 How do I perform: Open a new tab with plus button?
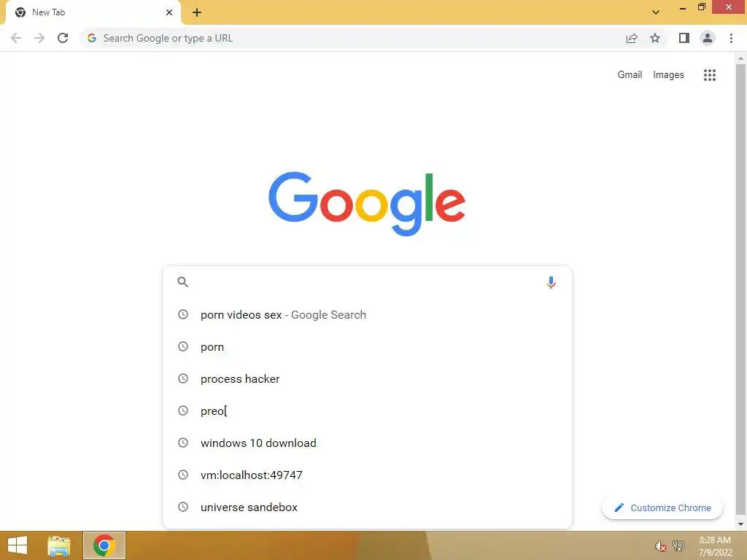[x=197, y=12]
